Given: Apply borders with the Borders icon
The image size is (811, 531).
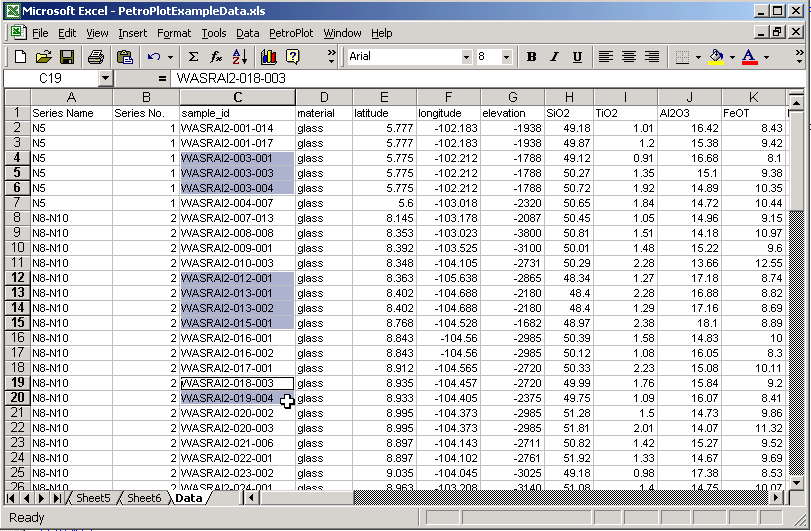Looking at the screenshot, I should (682, 57).
